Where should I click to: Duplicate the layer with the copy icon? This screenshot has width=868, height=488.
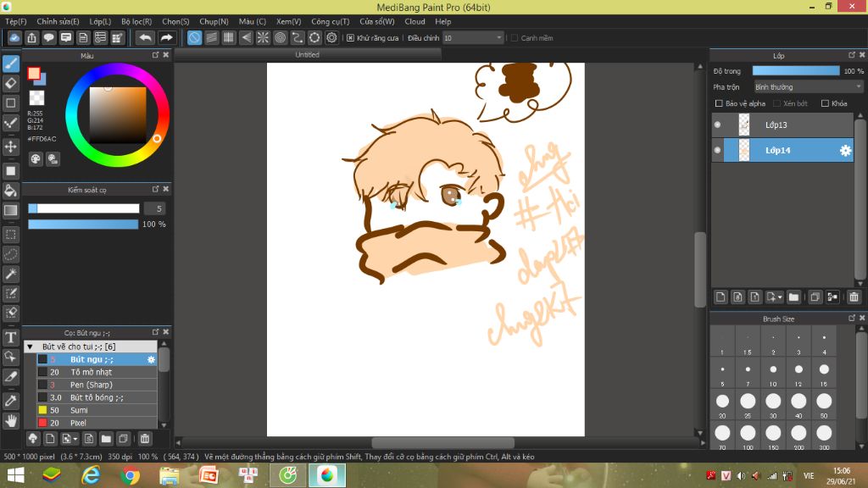point(815,297)
